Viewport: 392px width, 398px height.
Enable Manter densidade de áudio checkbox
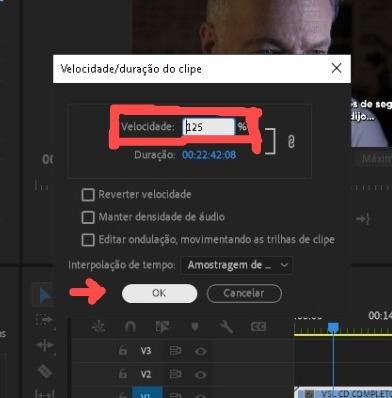[x=88, y=217]
